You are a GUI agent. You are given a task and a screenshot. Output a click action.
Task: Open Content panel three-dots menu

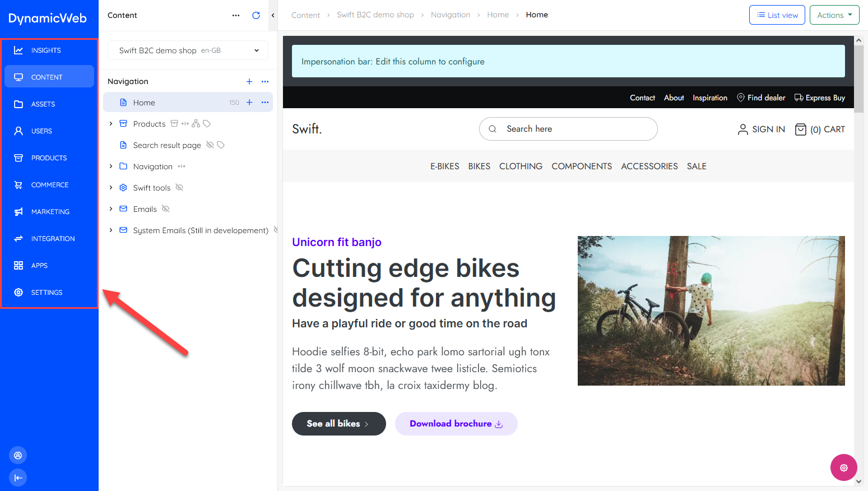click(x=236, y=15)
